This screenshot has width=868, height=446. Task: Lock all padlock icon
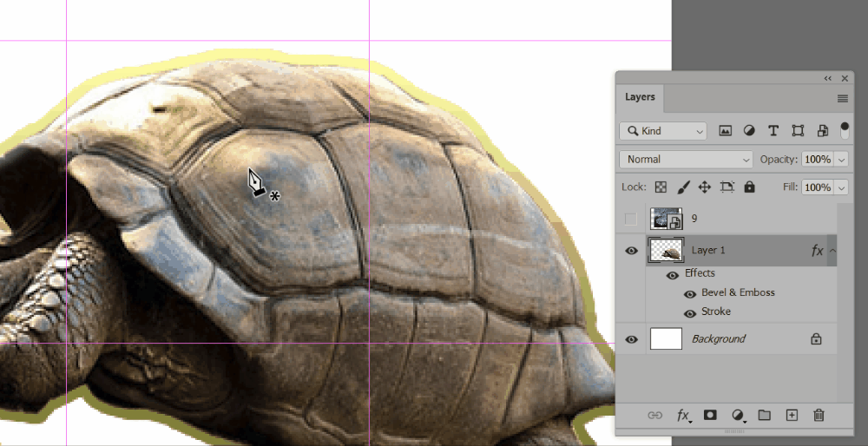750,187
